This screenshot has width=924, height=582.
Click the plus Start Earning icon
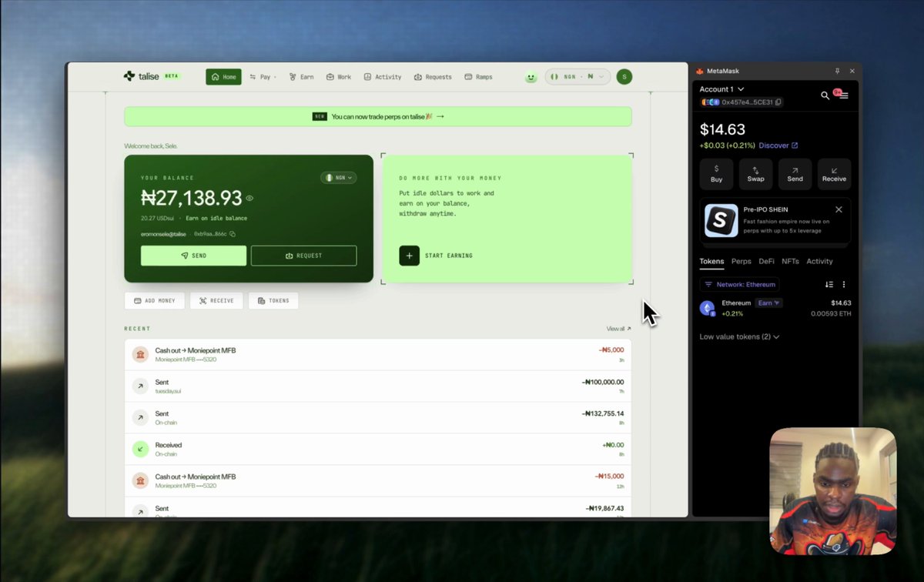tap(409, 256)
